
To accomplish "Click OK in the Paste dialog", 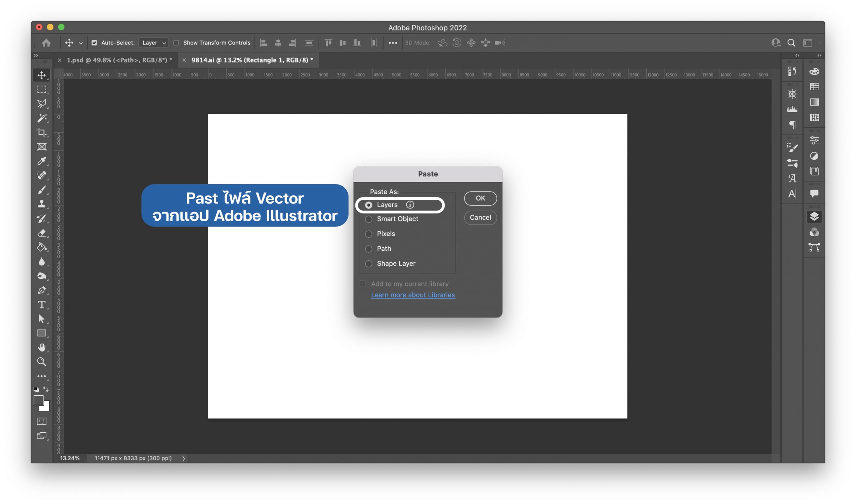I will point(480,198).
